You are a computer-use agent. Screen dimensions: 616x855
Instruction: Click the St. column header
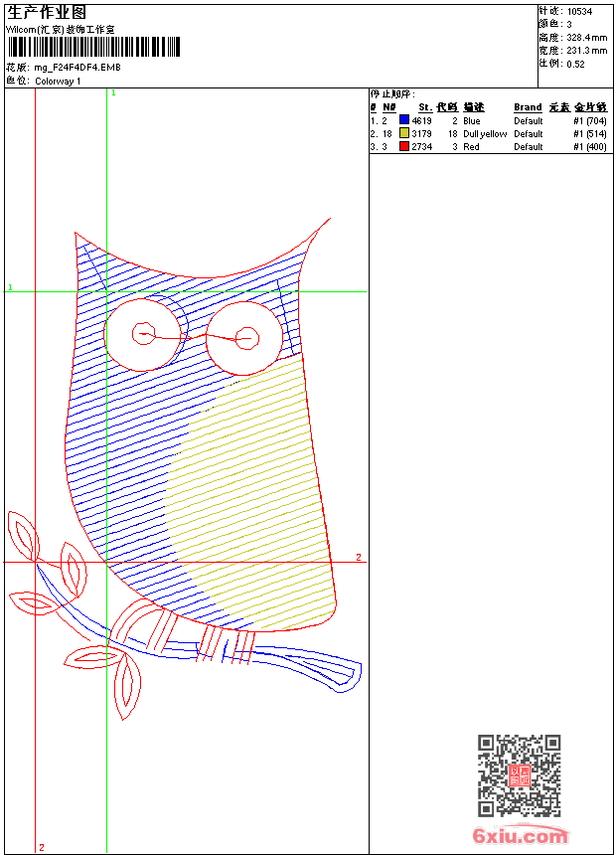(424, 107)
